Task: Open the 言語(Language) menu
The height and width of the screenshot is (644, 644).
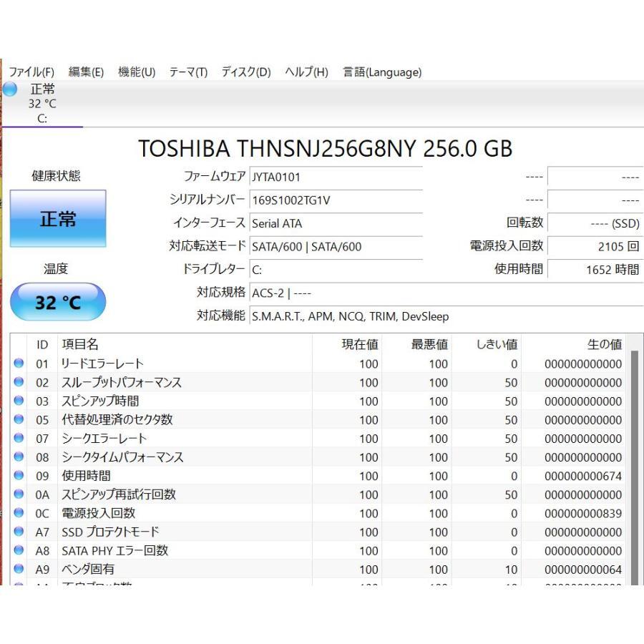Action: [382, 72]
